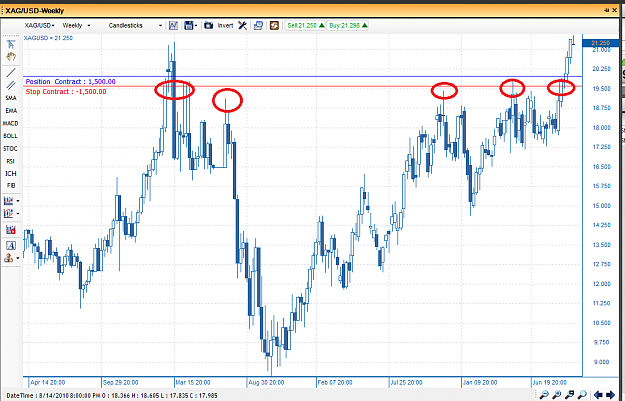Select the pointer cursor tool in sidebar
Viewport: 625px width, 401px height.
pos(11,44)
